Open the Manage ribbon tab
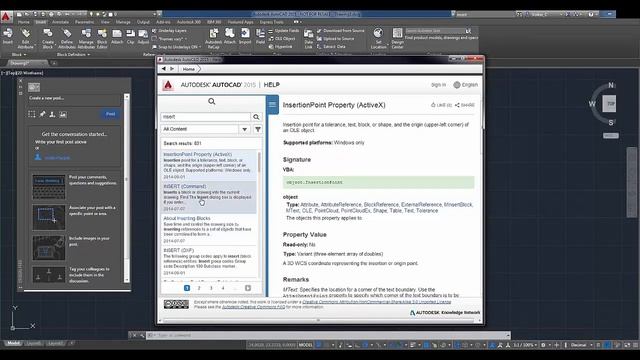 coord(123,22)
